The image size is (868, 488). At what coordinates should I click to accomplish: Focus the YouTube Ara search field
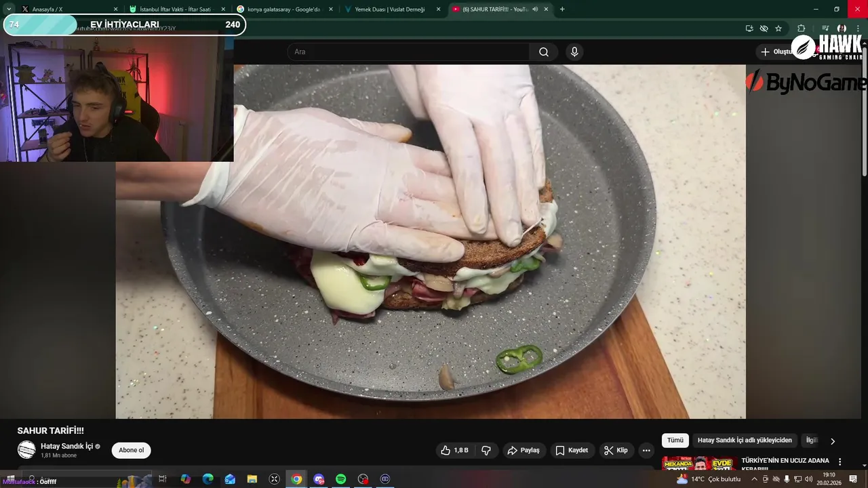(x=408, y=52)
